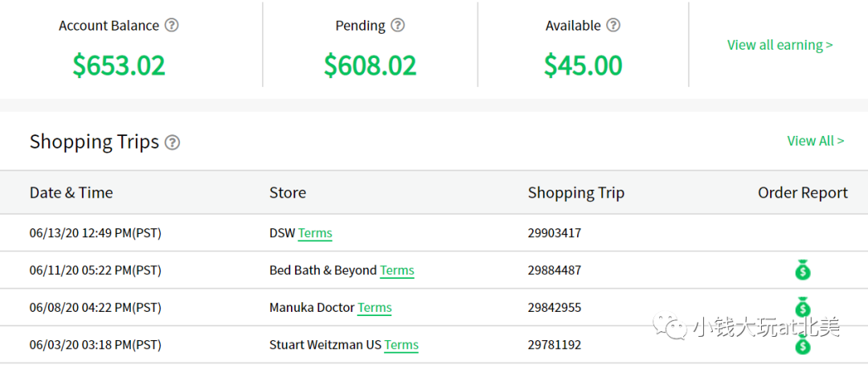Open Stuart Weitzman US Terms link
This screenshot has height=365, width=868.
click(401, 345)
